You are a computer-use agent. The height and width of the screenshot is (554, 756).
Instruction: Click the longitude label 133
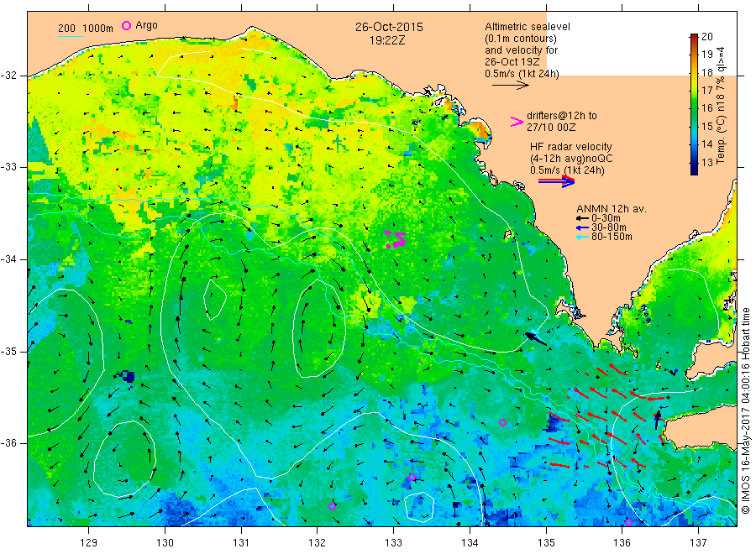[x=393, y=543]
